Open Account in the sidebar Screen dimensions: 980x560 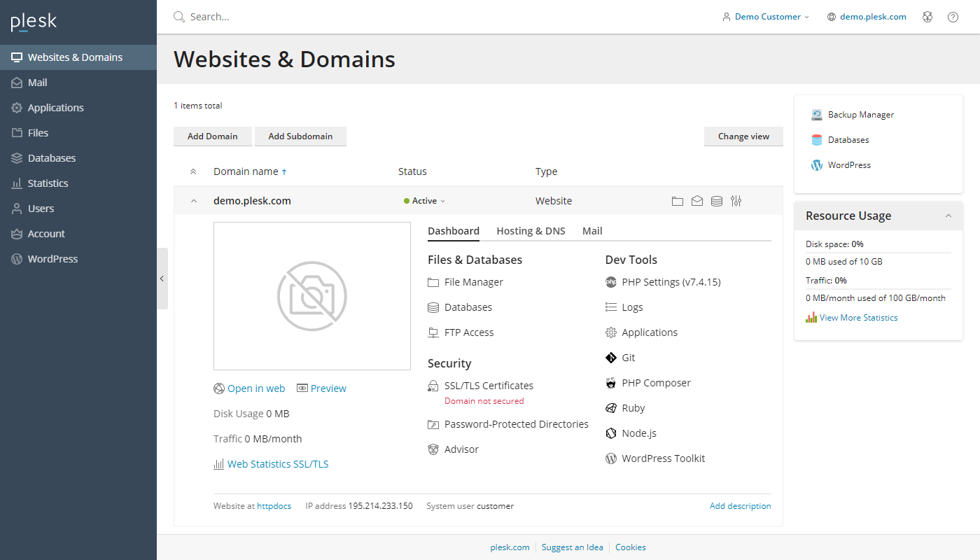point(78,234)
